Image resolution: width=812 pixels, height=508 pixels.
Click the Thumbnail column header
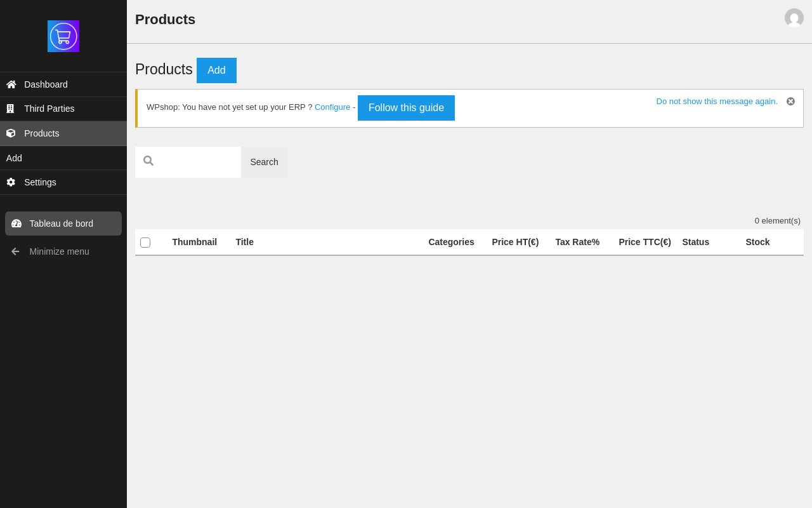click(x=195, y=242)
